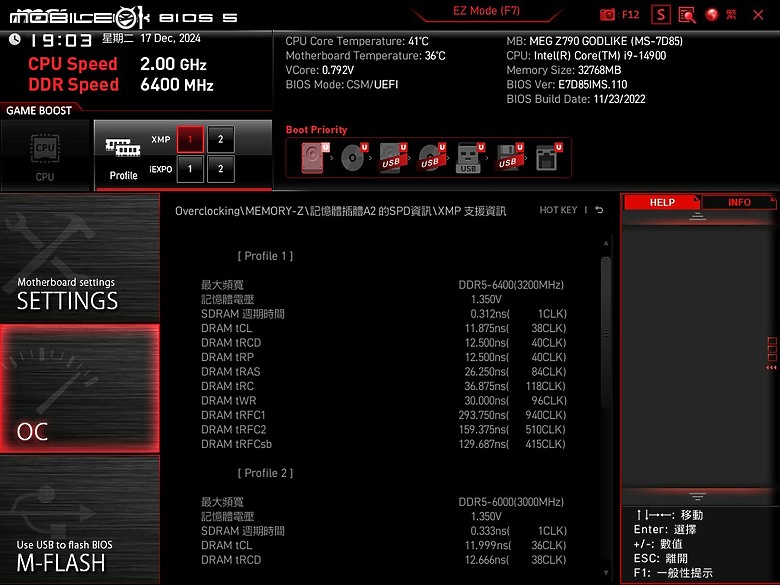Click the clock icon near time

point(14,39)
